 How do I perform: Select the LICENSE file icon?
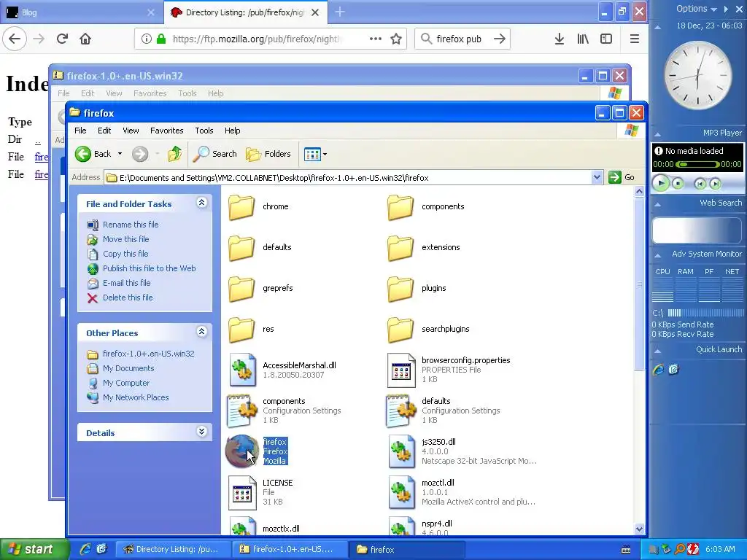point(242,492)
